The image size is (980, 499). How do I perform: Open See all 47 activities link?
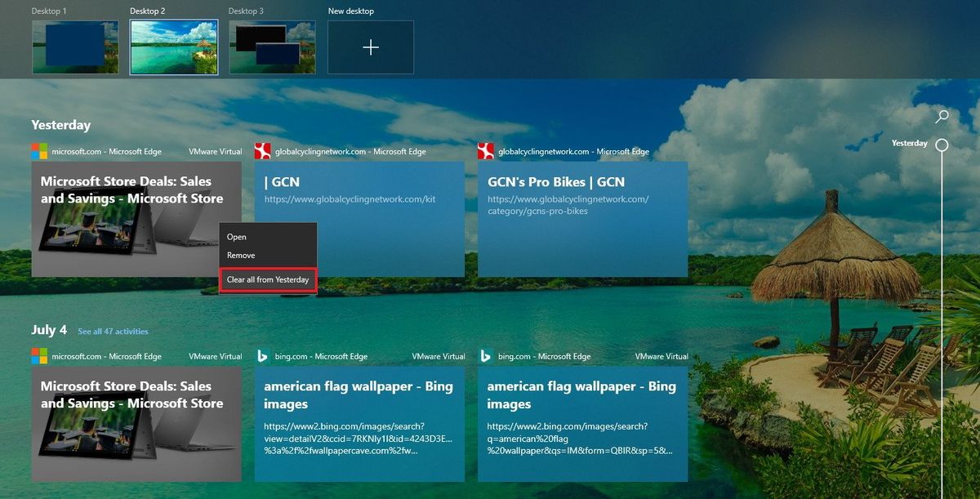coord(114,332)
